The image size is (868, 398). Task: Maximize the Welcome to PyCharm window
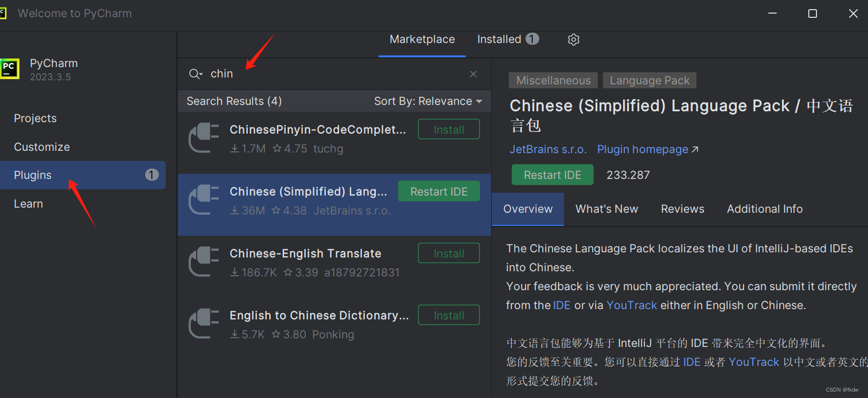click(x=812, y=13)
